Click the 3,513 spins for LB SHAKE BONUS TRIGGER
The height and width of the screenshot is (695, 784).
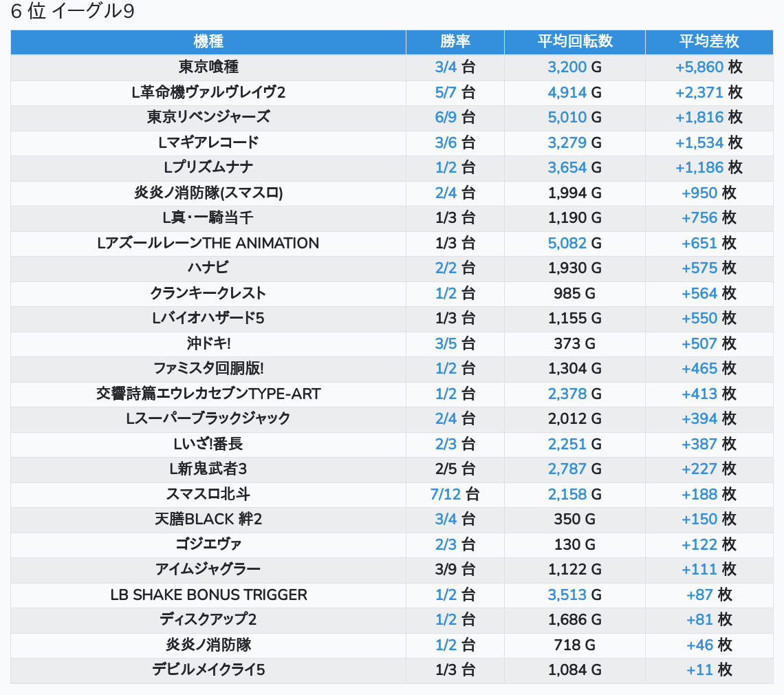point(567,595)
